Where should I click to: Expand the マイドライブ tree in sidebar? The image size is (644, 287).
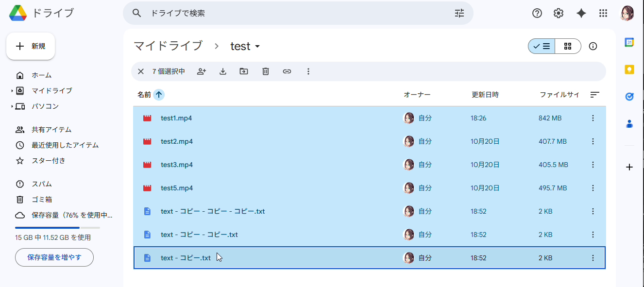point(12,91)
